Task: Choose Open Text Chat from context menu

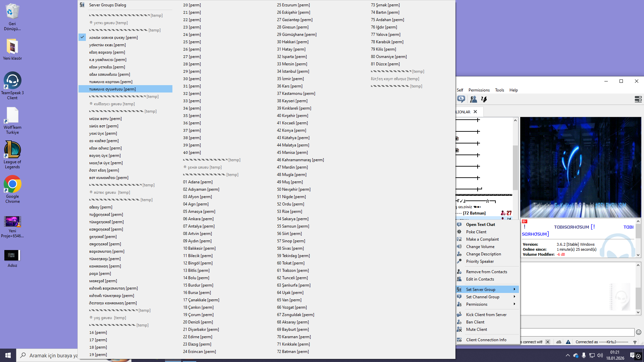Action: pyautogui.click(x=487, y=225)
